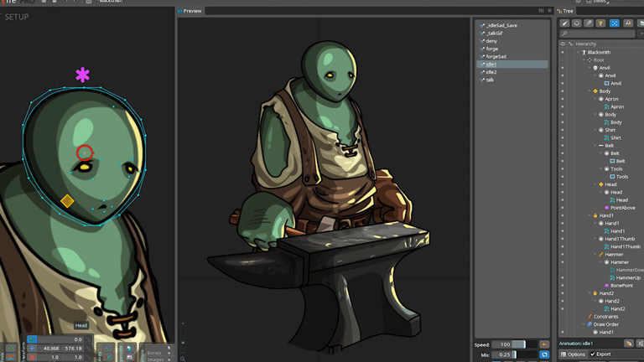Click the blue focus icon in Tree toolbar

point(615,23)
